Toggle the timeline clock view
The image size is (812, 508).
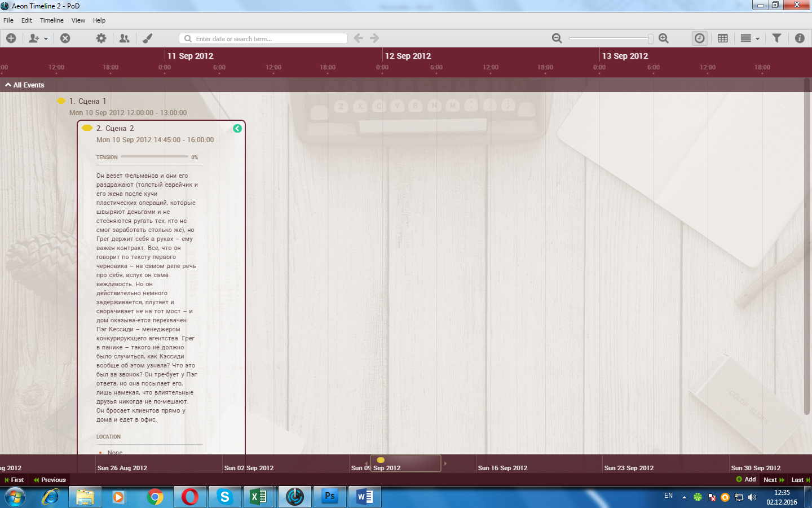click(699, 38)
